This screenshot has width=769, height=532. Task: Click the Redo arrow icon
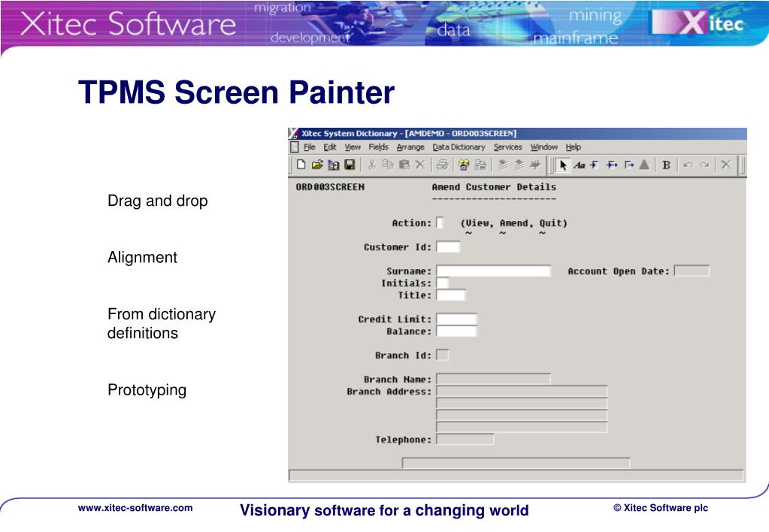(x=704, y=165)
